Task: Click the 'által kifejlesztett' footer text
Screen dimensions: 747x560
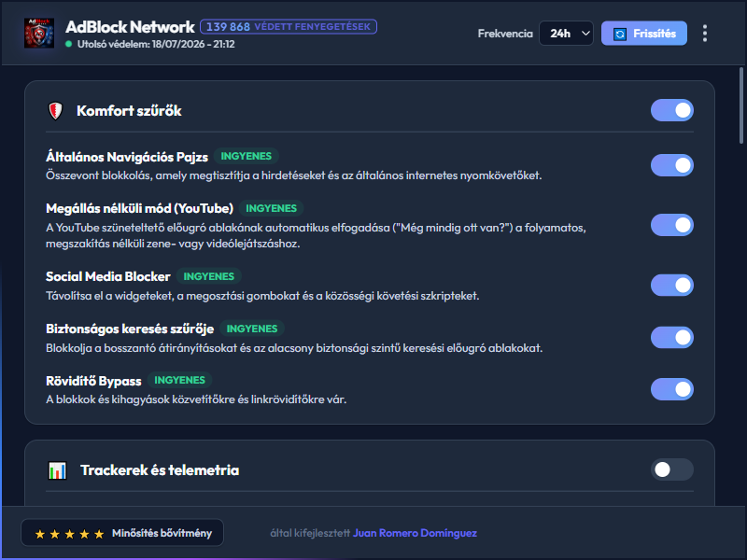Action: click(310, 533)
